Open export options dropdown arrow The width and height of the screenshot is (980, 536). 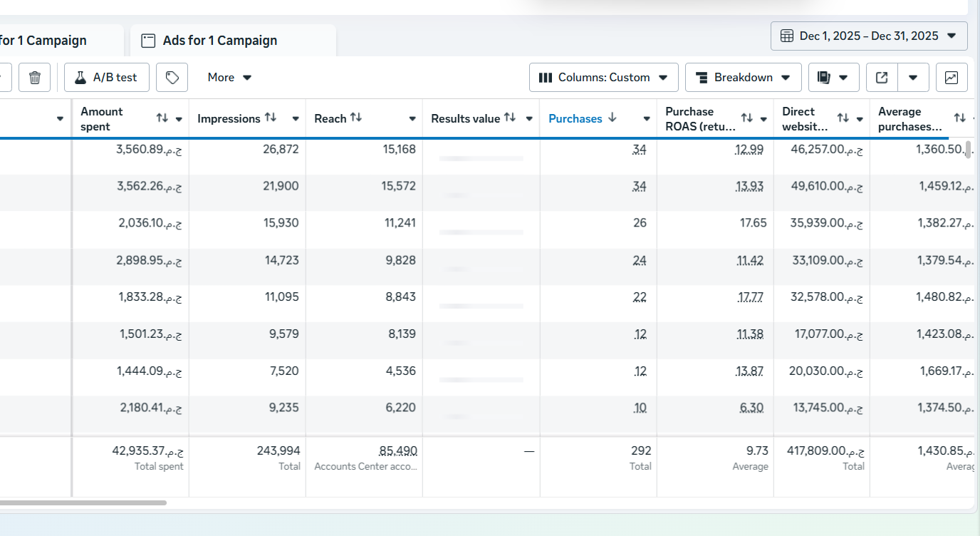pyautogui.click(x=914, y=78)
